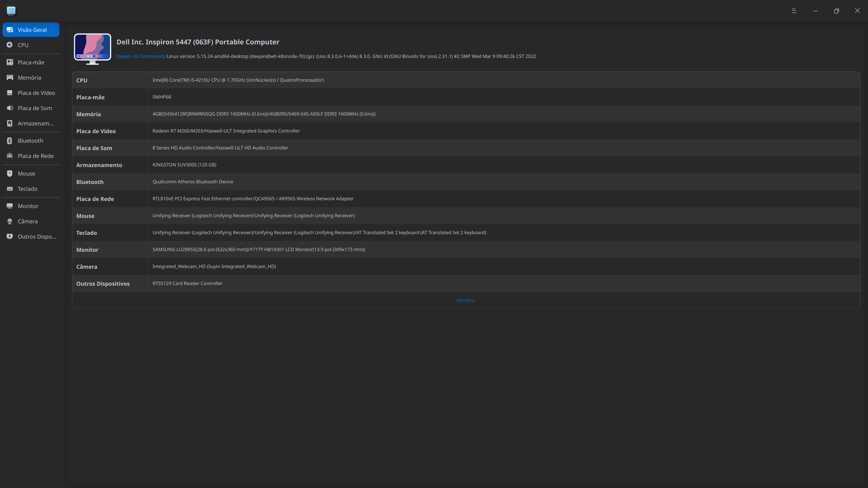
Task: Click the Outros Dispositivos row header
Action: [103, 284]
